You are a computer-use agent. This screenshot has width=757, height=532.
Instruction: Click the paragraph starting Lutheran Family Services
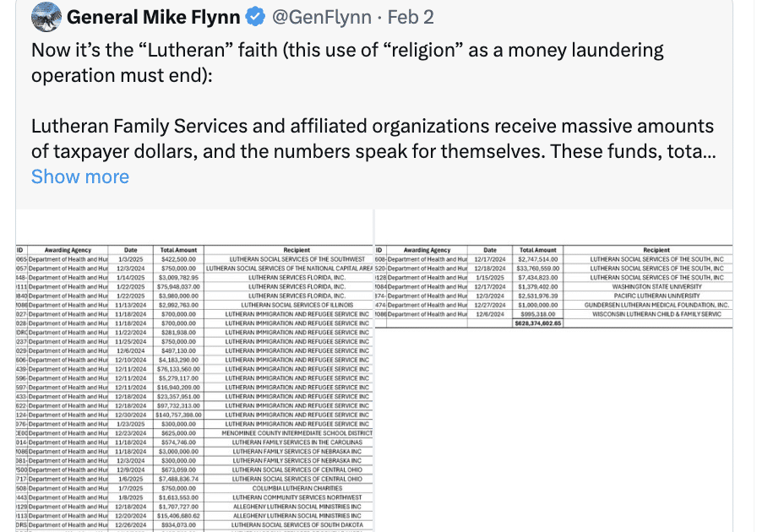pyautogui.click(x=373, y=138)
